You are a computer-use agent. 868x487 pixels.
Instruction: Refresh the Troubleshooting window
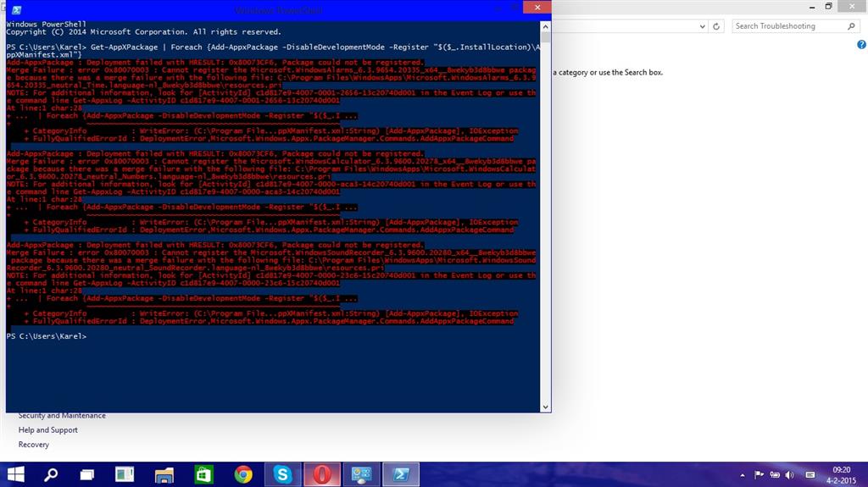716,26
